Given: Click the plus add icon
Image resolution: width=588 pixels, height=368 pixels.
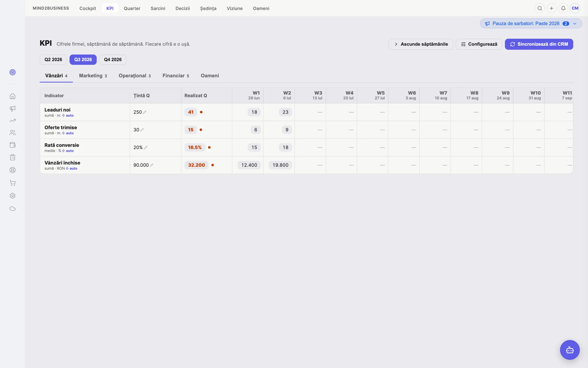Looking at the screenshot, I should pyautogui.click(x=551, y=8).
